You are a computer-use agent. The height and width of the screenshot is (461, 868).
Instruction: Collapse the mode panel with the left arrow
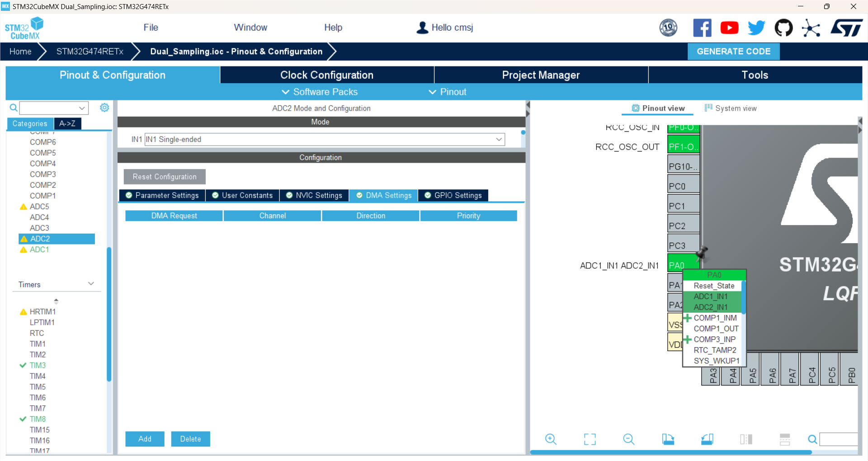(528, 105)
